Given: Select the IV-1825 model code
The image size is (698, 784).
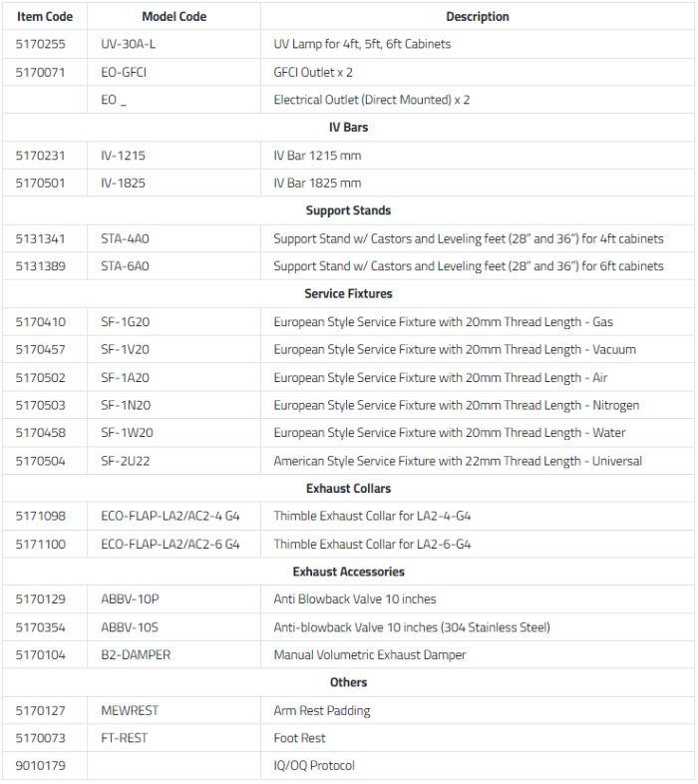Looking at the screenshot, I should [x=122, y=184].
